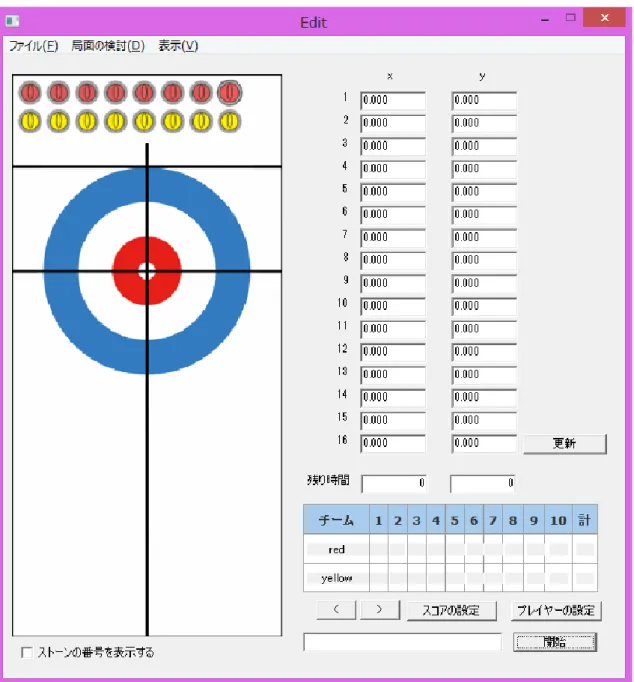Image resolution: width=634 pixels, height=682 pixels.
Task: Click the empty text box beside 開始
Action: point(402,642)
